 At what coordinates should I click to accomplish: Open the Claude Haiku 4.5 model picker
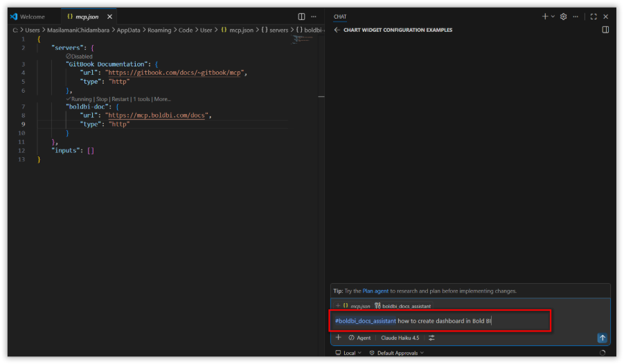click(x=400, y=338)
